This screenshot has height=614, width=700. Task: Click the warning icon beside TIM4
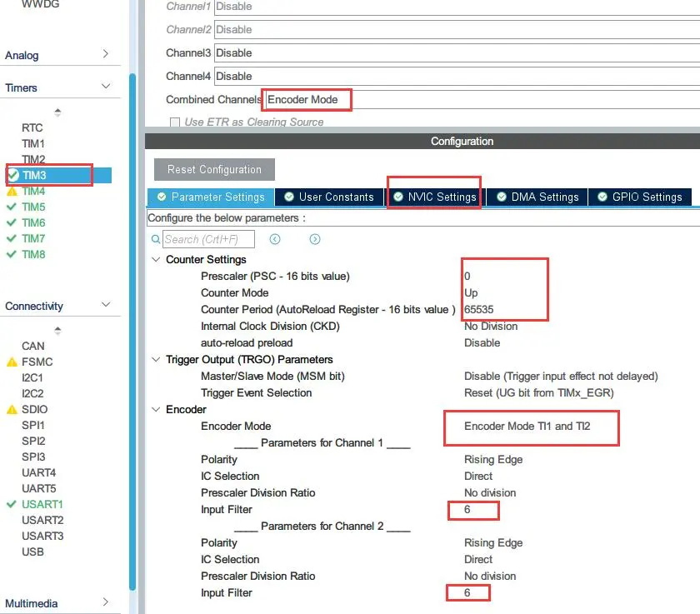[x=12, y=192]
